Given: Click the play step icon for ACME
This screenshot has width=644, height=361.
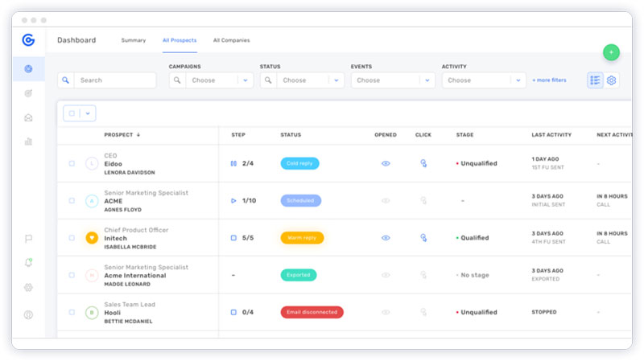Looking at the screenshot, I should [x=233, y=201].
